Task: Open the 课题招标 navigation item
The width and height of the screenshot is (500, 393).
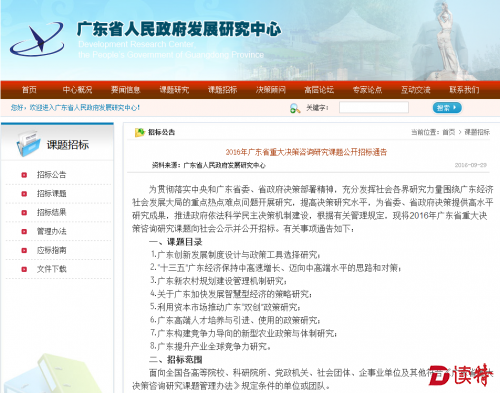Action: [x=222, y=90]
